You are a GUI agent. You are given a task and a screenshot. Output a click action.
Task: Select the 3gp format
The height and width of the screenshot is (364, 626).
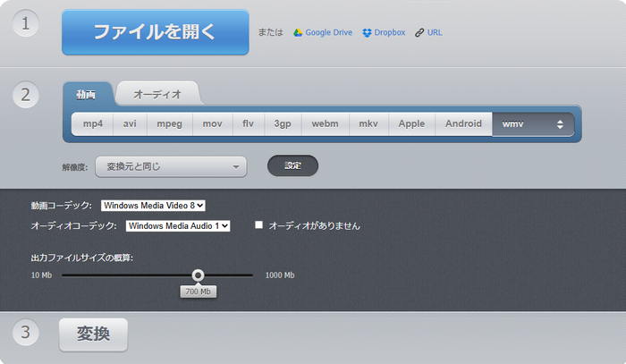(x=283, y=123)
